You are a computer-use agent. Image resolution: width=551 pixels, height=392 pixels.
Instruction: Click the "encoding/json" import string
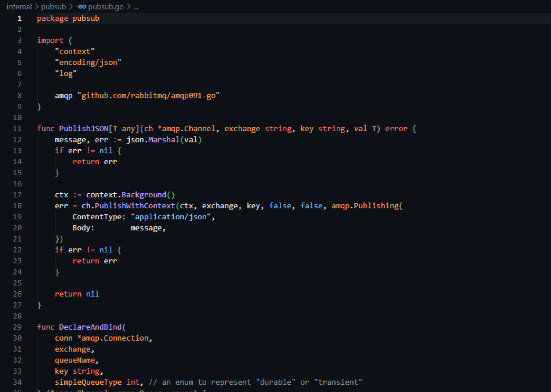coord(88,62)
